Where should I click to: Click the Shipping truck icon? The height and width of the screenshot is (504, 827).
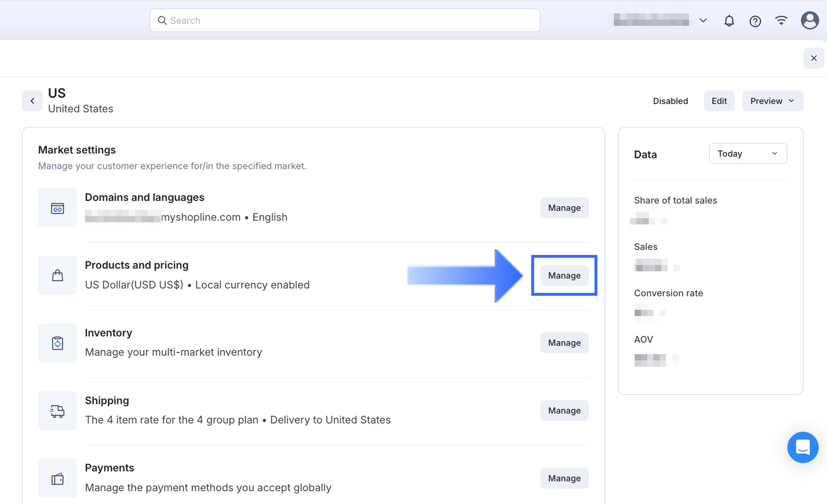point(57,411)
